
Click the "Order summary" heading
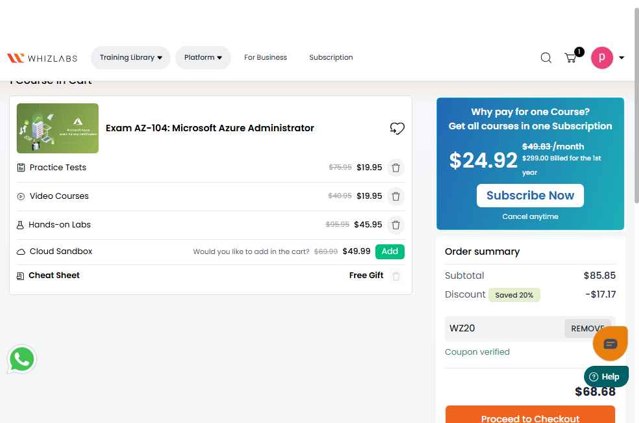click(482, 252)
